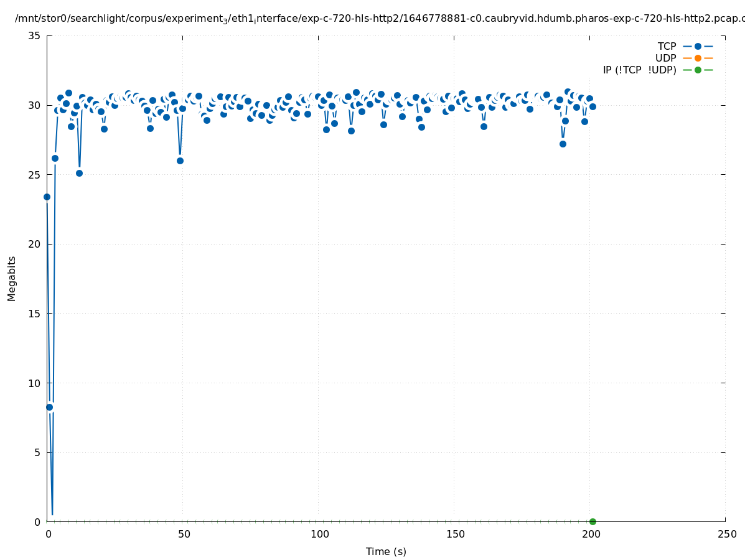Click the 35 tick label on y-axis
Image resolution: width=745 pixels, height=560 pixels.
pos(35,36)
